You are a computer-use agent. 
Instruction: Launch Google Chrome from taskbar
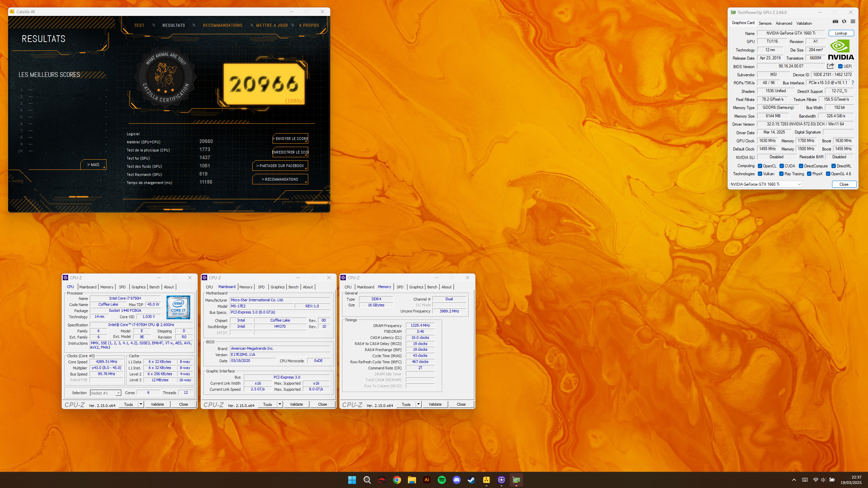click(397, 480)
